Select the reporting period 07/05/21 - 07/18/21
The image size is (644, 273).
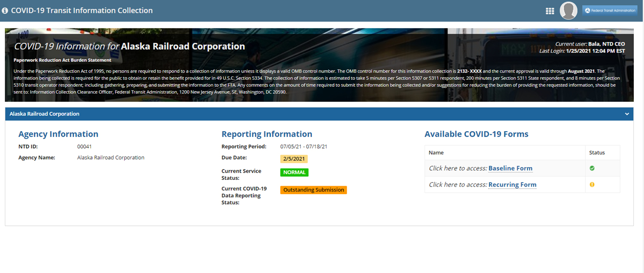click(304, 147)
